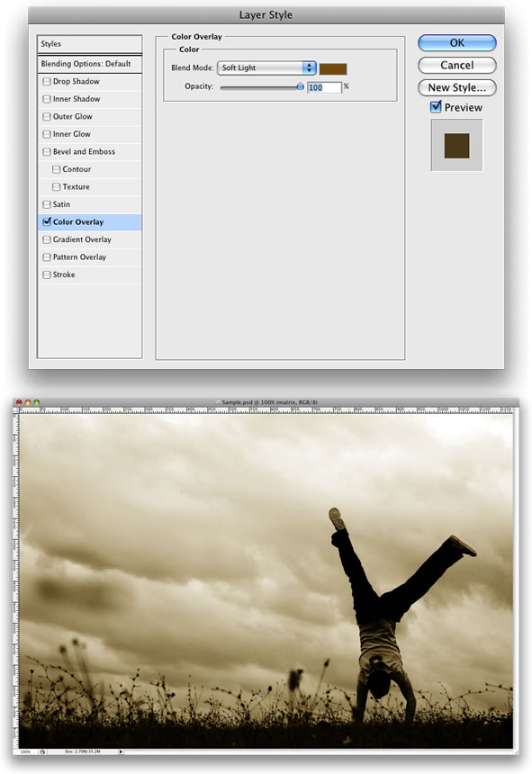Uncheck the Color Overlay checkbox
The height and width of the screenshot is (774, 532).
[47, 221]
